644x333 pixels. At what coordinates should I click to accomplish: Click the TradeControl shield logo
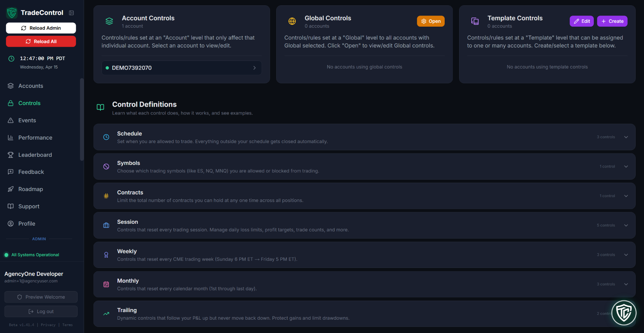click(x=12, y=13)
